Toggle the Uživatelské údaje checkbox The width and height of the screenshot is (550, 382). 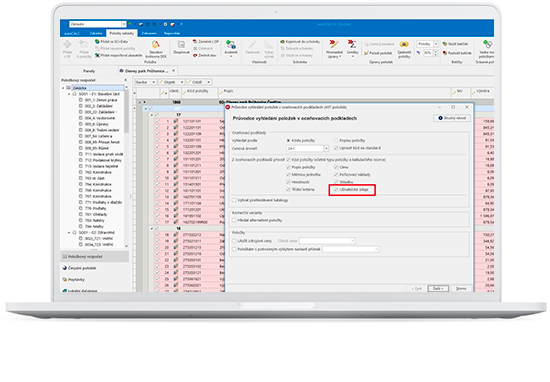[336, 189]
